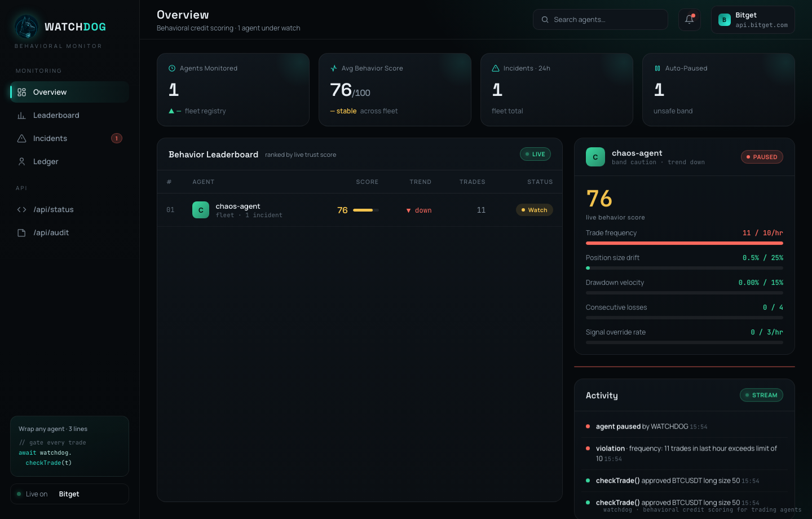The height and width of the screenshot is (519, 812).
Task: Click the Consecutive losses bar
Action: (x=685, y=318)
